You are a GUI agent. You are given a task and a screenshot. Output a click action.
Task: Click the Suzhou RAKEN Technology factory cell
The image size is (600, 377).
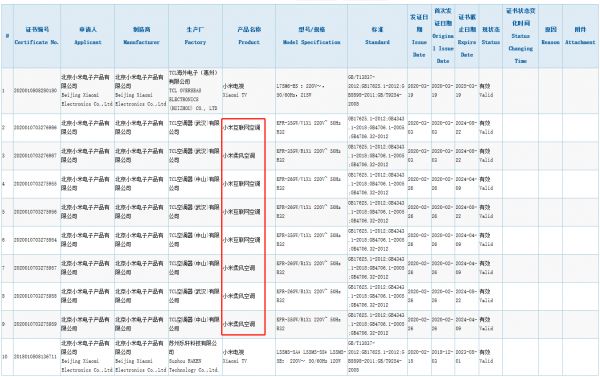194,356
